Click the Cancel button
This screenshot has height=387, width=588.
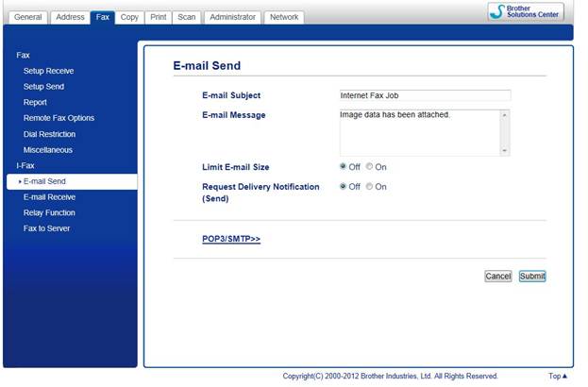pyautogui.click(x=497, y=277)
